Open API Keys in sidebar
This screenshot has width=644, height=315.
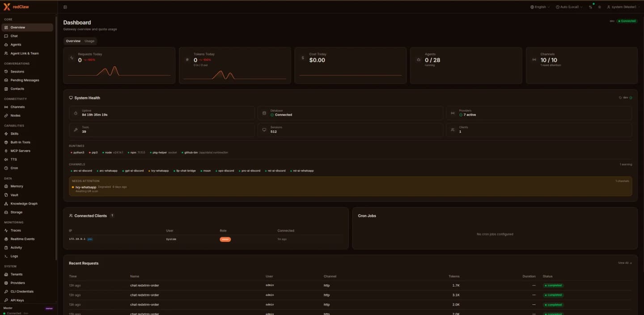[27, 300]
